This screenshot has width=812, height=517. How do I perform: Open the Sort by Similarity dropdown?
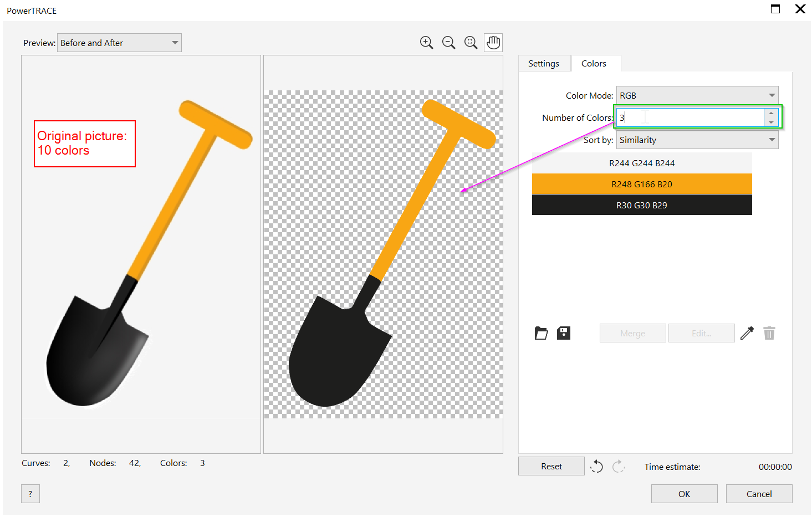pyautogui.click(x=697, y=140)
